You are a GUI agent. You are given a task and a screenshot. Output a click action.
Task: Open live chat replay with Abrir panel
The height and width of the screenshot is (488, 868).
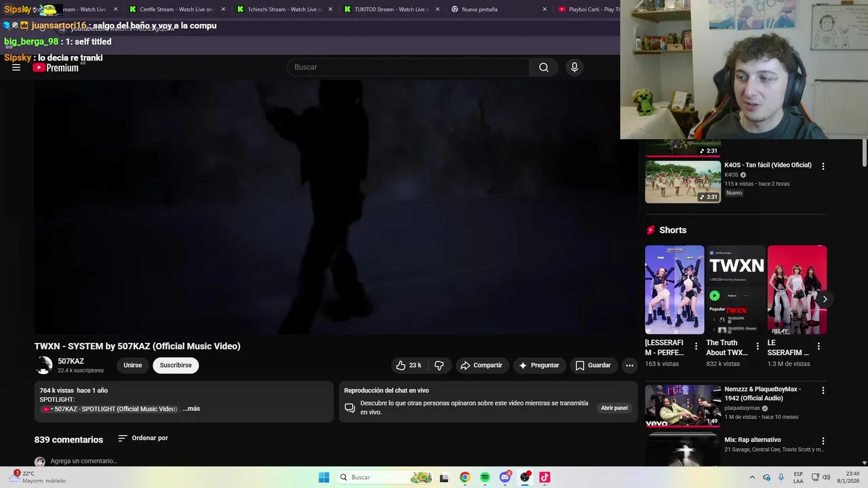(614, 408)
